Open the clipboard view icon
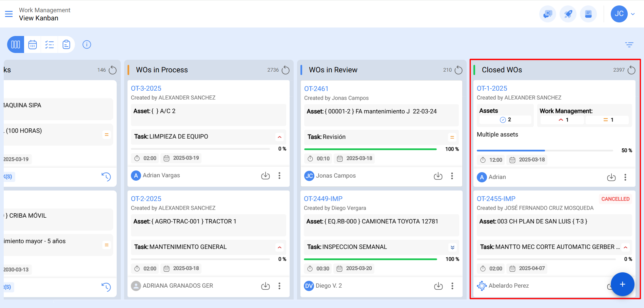 tap(66, 44)
